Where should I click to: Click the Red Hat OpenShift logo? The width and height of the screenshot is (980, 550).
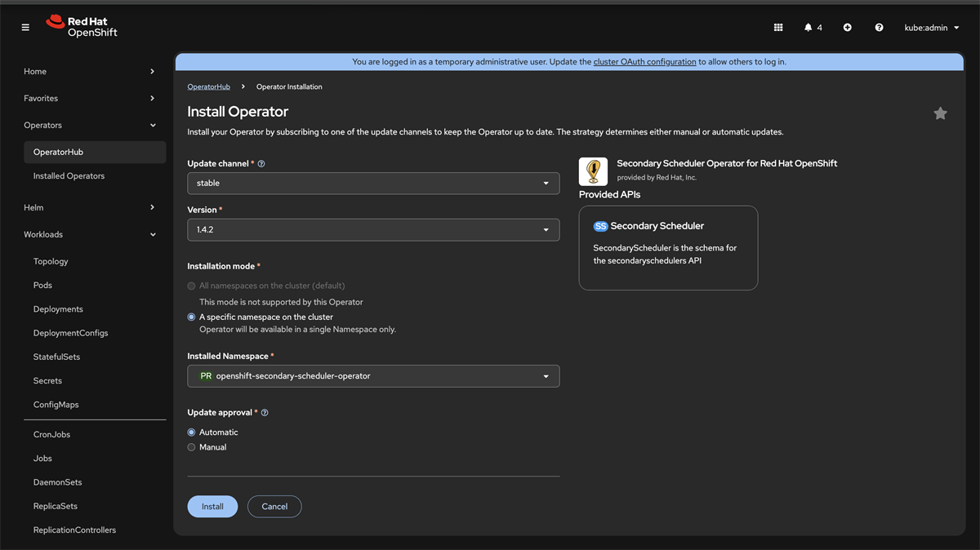tap(82, 27)
